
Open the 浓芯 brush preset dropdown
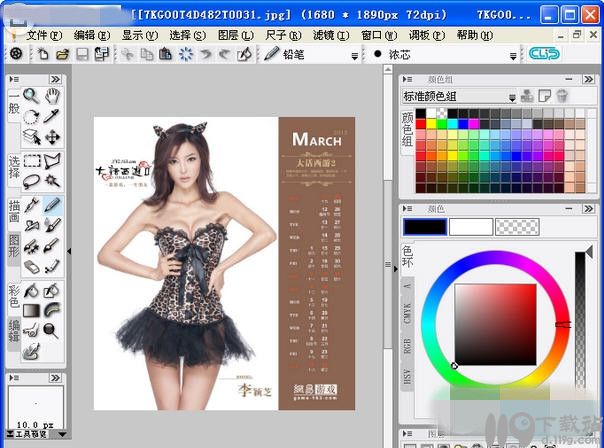[513, 57]
